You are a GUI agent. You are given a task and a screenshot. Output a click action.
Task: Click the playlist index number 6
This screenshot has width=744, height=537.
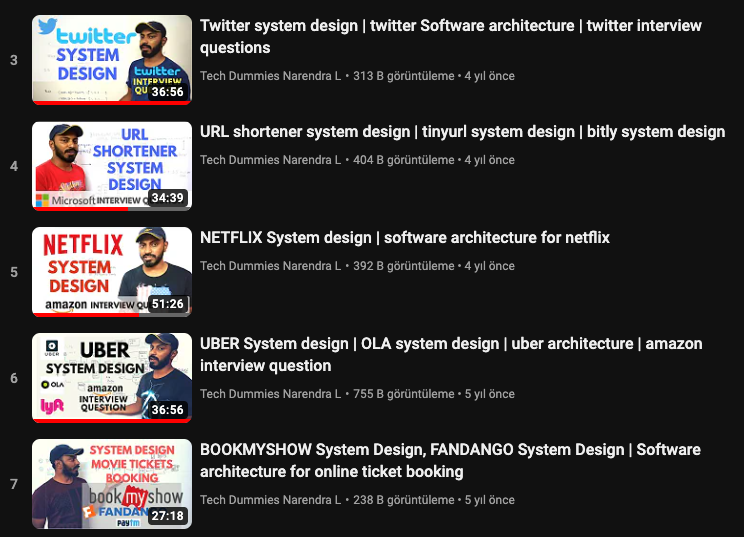pyautogui.click(x=14, y=378)
